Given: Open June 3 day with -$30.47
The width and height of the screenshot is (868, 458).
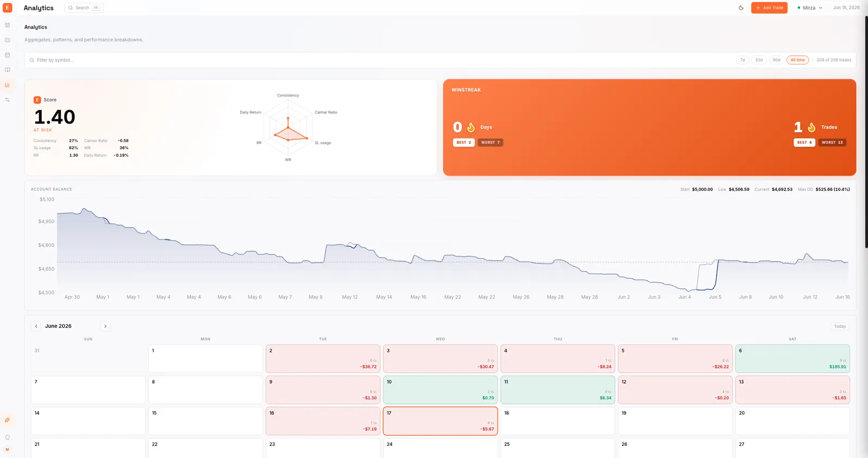Looking at the screenshot, I should [441, 359].
